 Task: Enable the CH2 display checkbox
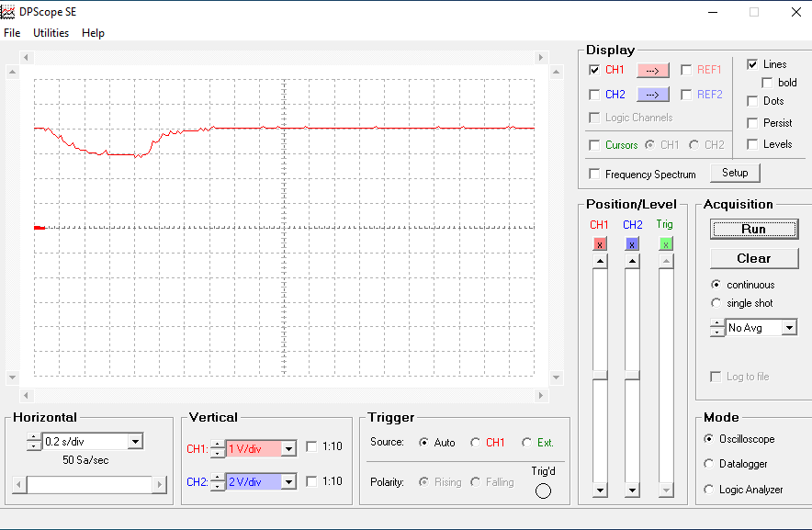[x=594, y=95]
